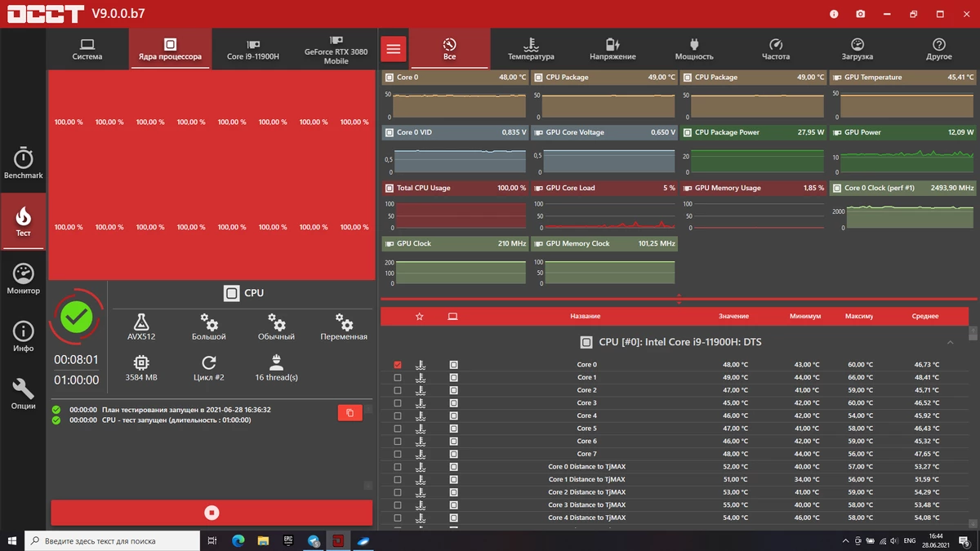Check the Core 4 checkbox

(398, 415)
